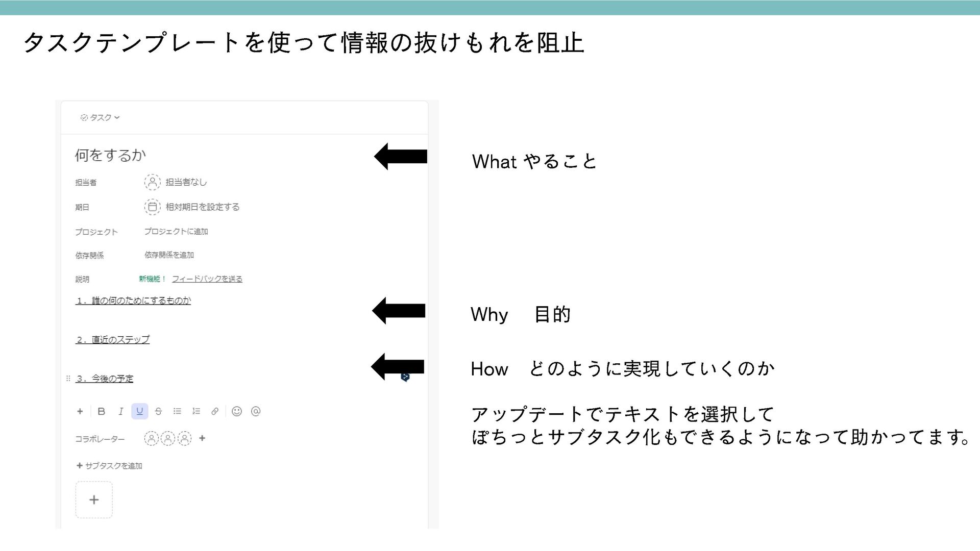The width and height of the screenshot is (980, 551).
Task: Open the emoji picker
Action: click(236, 411)
